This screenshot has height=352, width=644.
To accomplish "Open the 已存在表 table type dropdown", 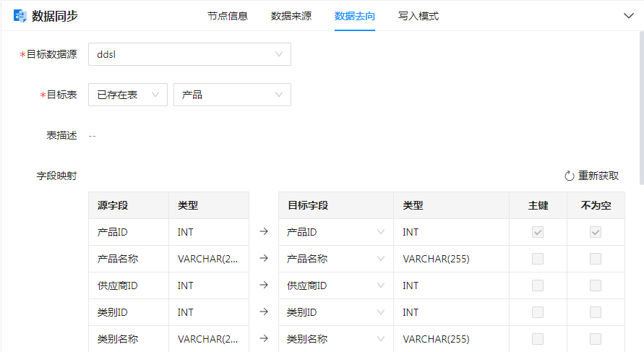I will click(127, 95).
